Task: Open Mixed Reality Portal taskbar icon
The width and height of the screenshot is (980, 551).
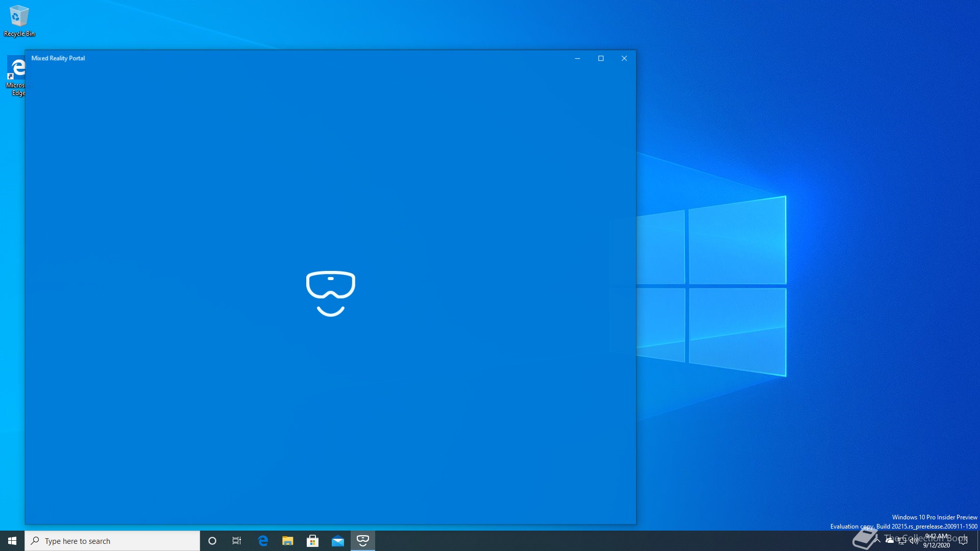Action: (x=363, y=541)
